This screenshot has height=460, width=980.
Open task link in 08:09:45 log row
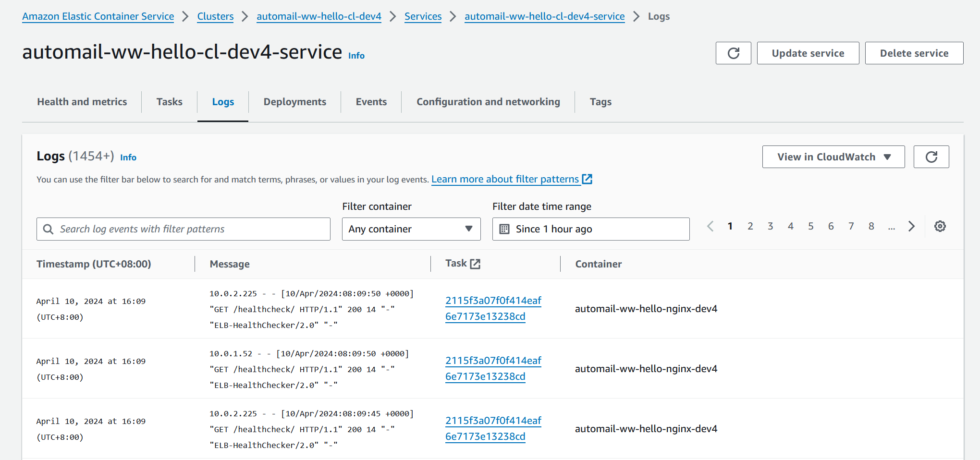493,428
